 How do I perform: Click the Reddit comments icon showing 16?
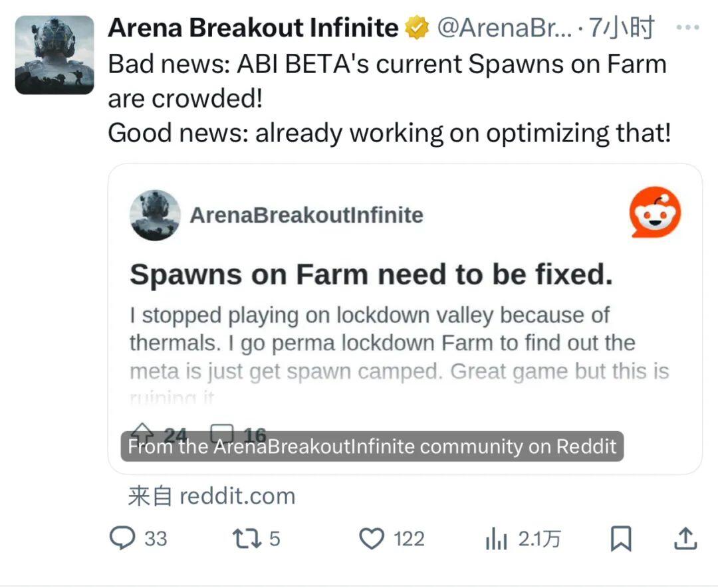223,433
